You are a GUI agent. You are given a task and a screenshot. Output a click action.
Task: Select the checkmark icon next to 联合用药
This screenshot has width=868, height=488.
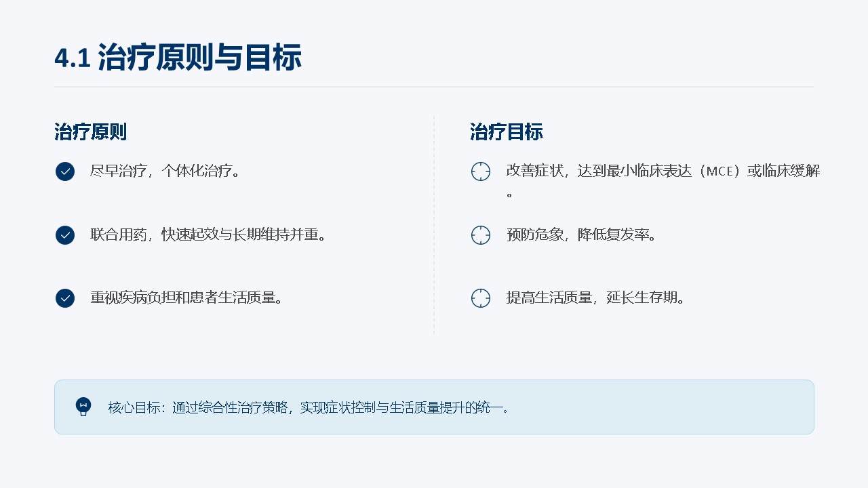(x=65, y=235)
